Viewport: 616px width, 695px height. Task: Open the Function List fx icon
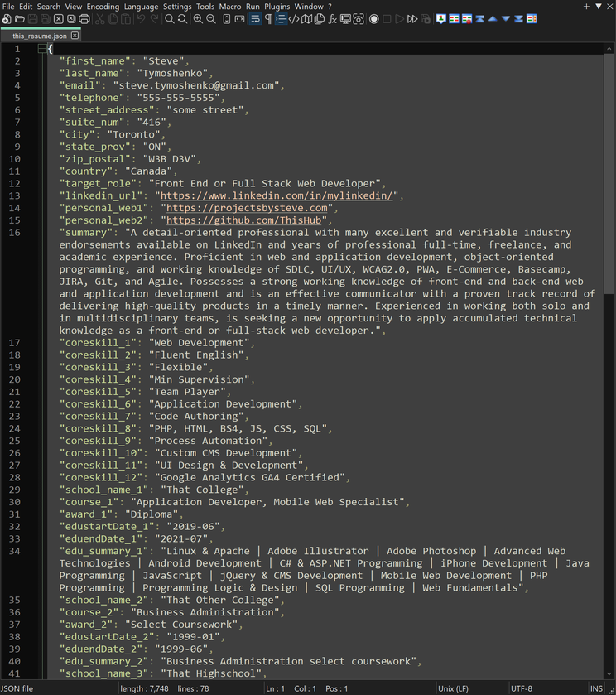pos(333,19)
